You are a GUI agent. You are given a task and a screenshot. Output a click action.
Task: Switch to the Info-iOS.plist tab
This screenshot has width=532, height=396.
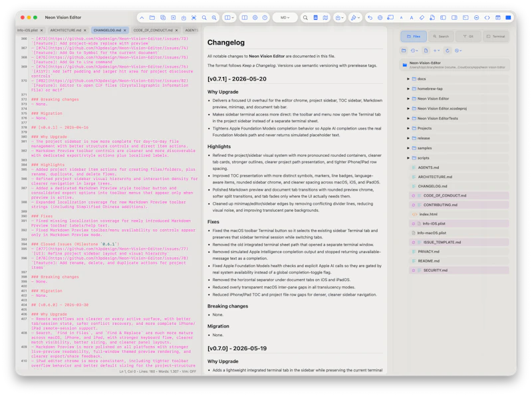click(x=28, y=30)
